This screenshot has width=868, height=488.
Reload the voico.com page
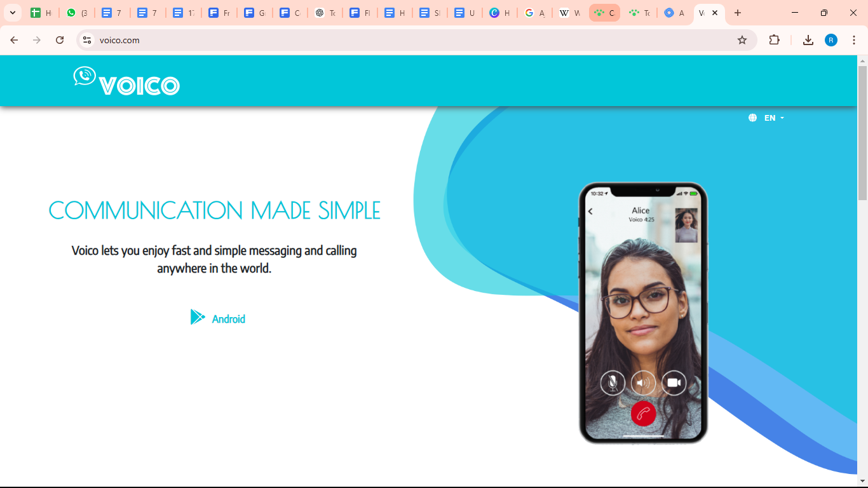point(60,40)
